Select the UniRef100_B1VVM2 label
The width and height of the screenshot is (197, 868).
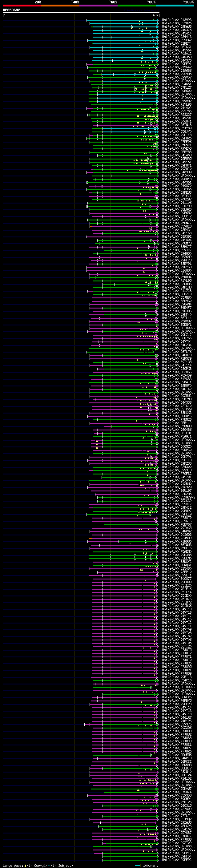tap(177, 101)
